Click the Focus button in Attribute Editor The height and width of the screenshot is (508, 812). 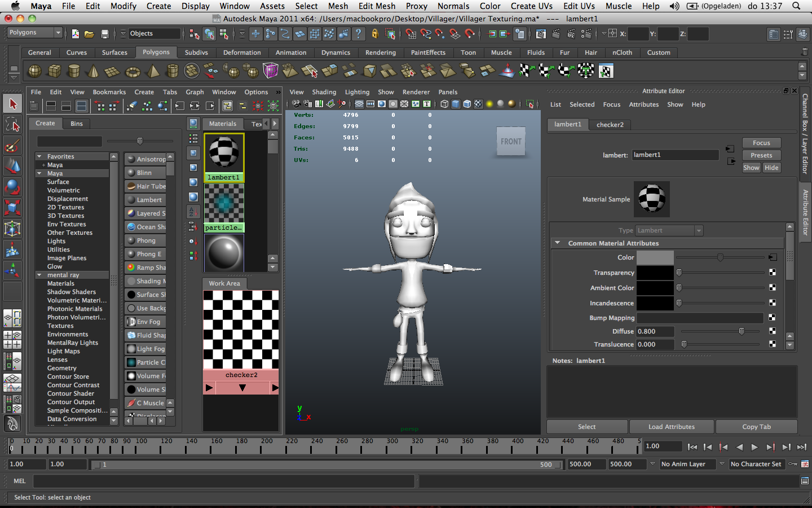[x=761, y=143]
